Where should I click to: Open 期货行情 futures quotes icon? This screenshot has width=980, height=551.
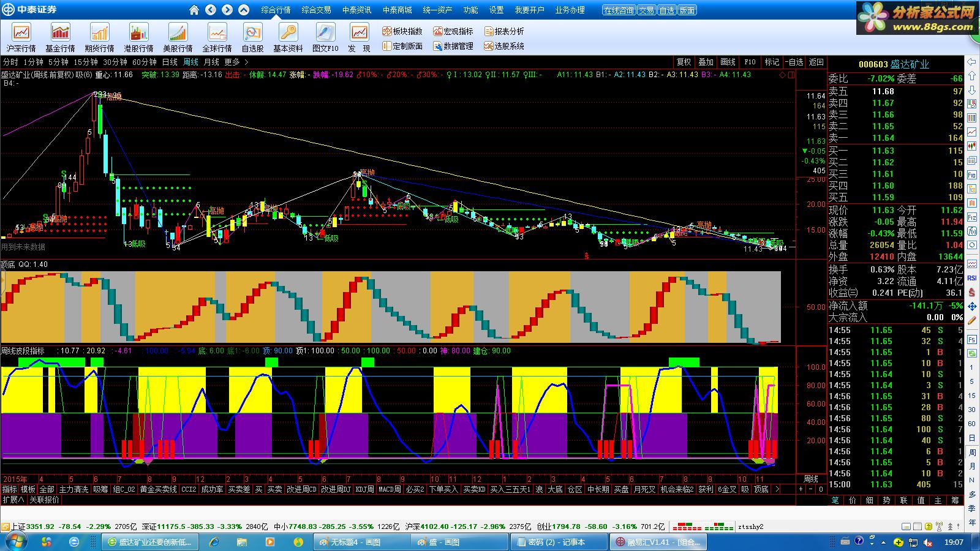coord(99,37)
